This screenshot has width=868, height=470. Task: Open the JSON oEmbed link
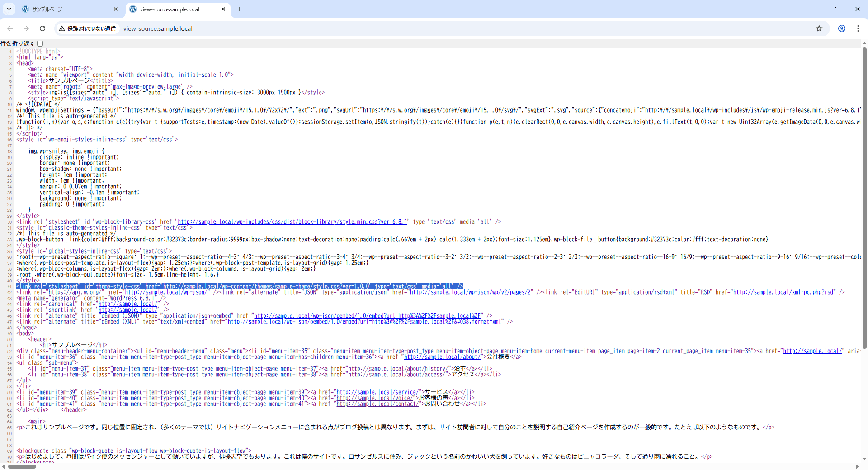pos(368,316)
